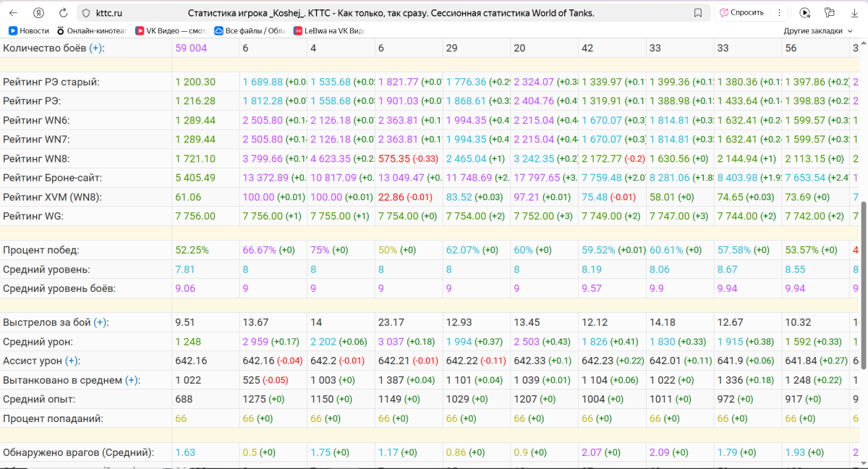Open the three-dot menu beside Спросить

tap(778, 13)
